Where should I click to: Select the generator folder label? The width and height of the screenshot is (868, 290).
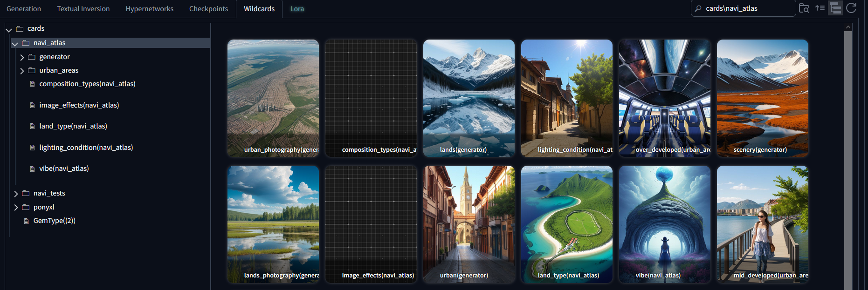(55, 57)
